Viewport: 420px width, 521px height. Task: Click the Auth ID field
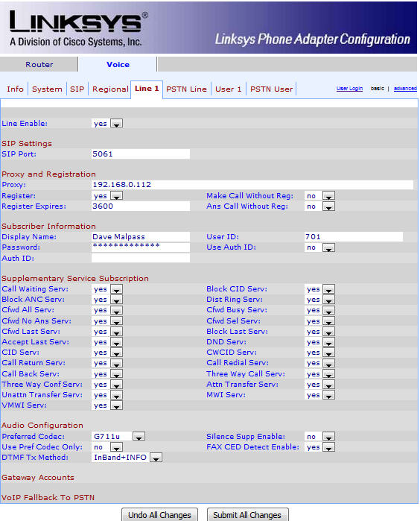tap(141, 258)
